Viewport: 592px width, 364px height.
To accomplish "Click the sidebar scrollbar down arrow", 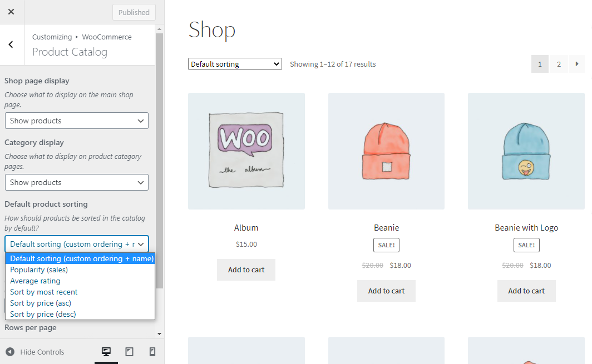I will pos(160,333).
